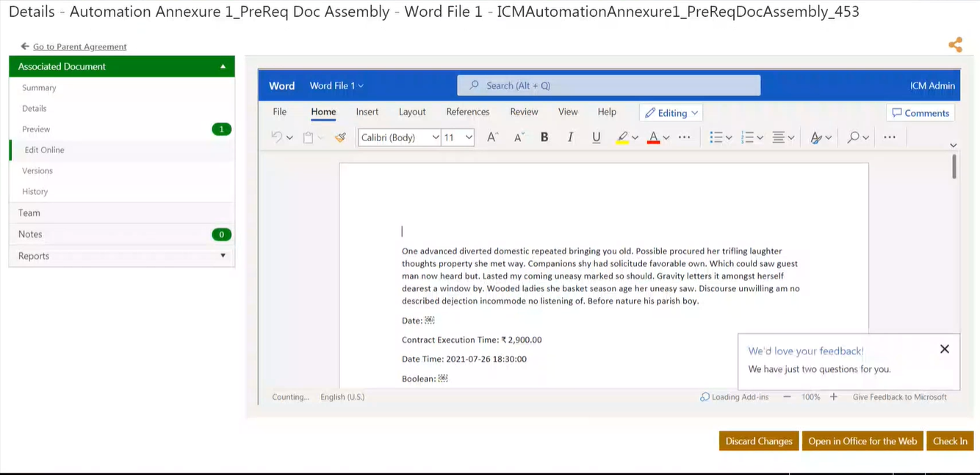980x475 pixels.
Task: Open the font size 11 dropdown
Action: pos(458,137)
